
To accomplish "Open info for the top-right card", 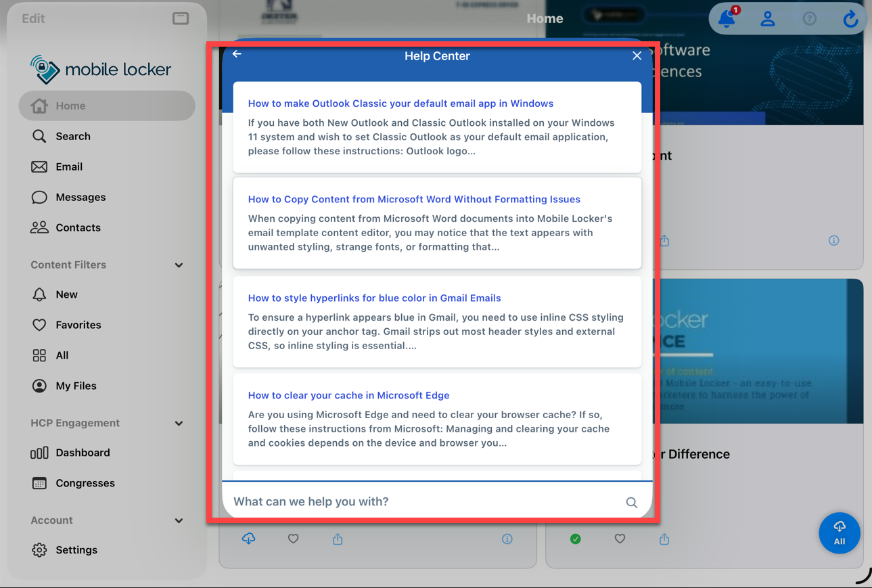I will [833, 240].
